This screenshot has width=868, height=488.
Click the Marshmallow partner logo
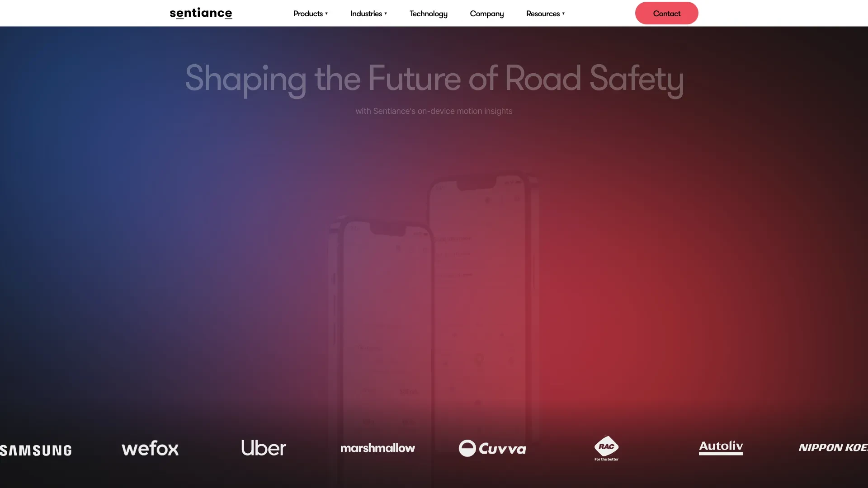(x=377, y=447)
